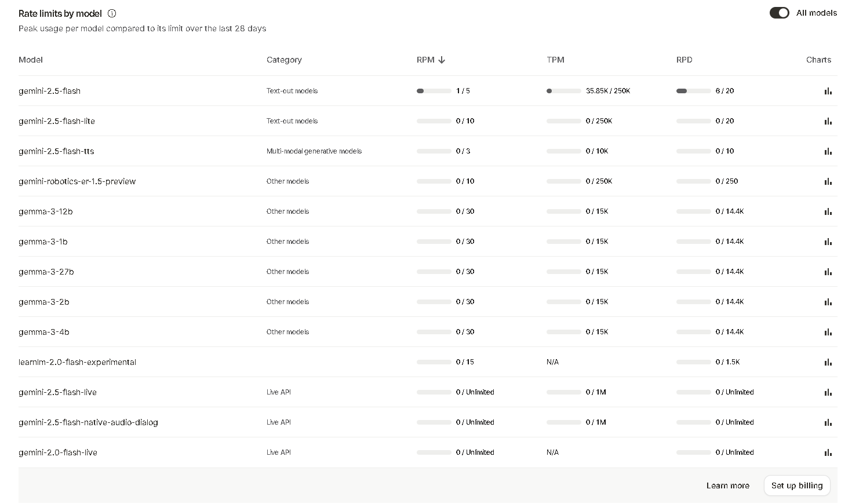
Task: Click 0 / 15K TPM for gemma-3-4b
Action: (597, 332)
